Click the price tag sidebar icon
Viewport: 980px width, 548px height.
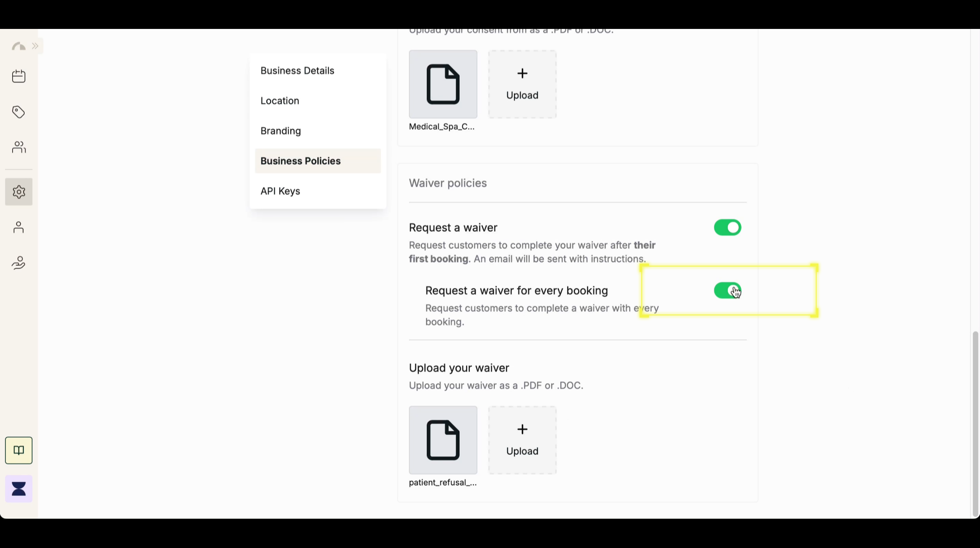point(19,112)
